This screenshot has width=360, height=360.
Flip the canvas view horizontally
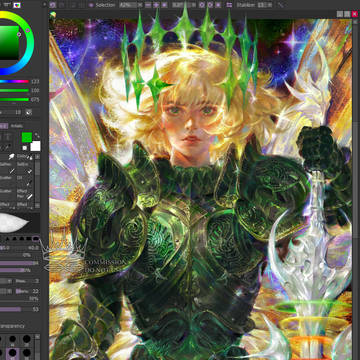229,5
